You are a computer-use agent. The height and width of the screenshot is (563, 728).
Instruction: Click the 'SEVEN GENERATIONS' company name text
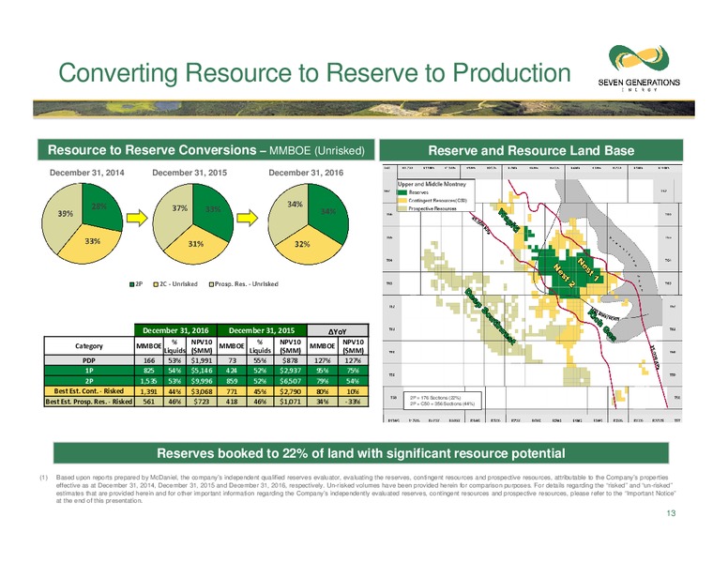coord(639,83)
